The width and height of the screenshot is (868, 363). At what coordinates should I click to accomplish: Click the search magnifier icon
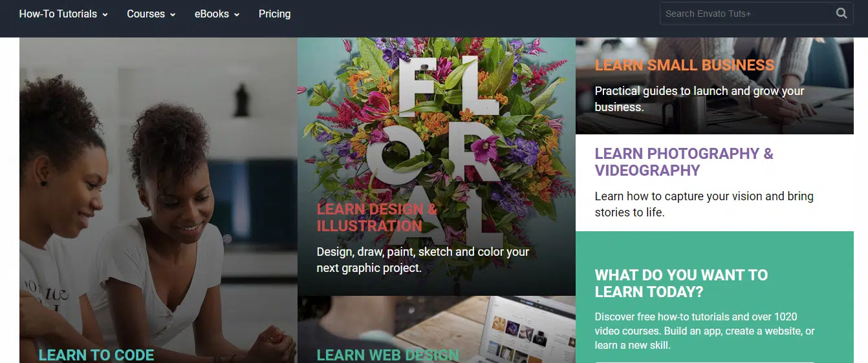click(x=841, y=14)
